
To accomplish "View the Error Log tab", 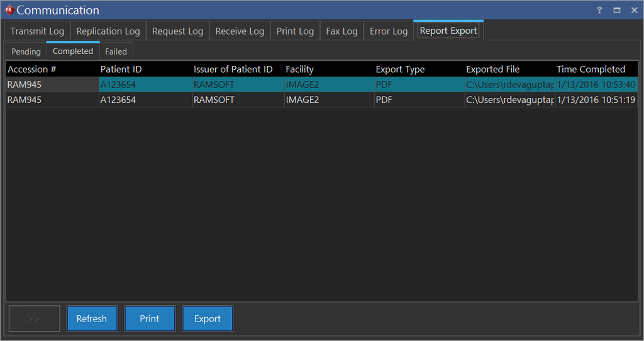I will pyautogui.click(x=389, y=31).
